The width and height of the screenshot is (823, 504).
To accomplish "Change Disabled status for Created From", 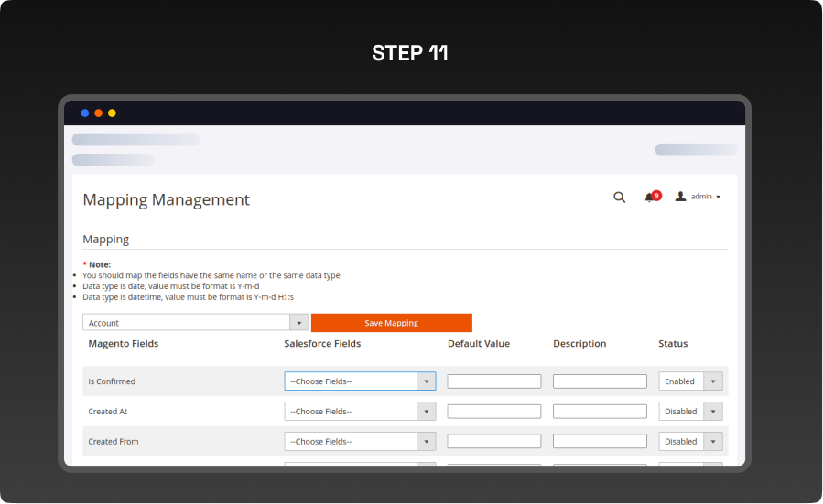I will pos(690,441).
